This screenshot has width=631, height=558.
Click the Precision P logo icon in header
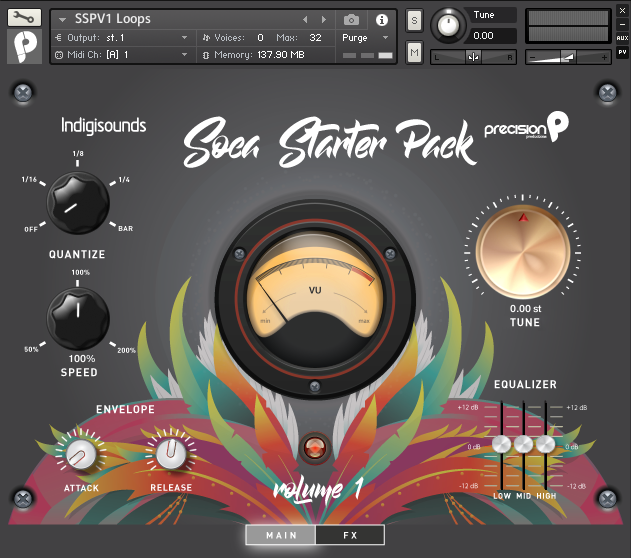tap(23, 46)
